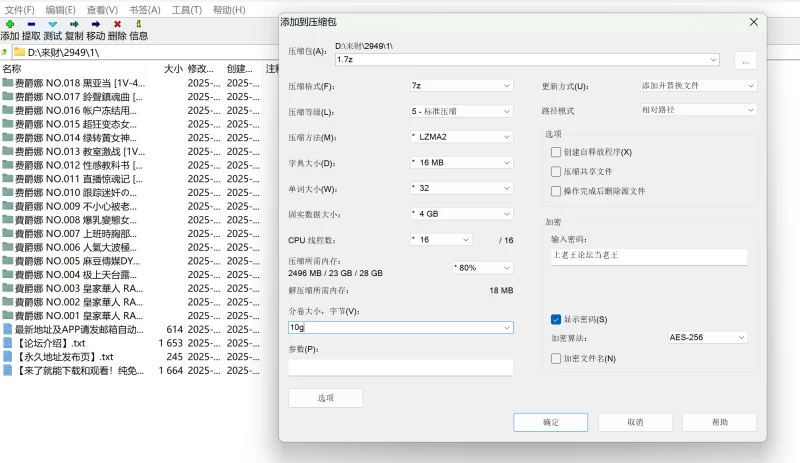Open the compression level (5 - 标准压缩) dropdown
This screenshot has width=800, height=463.
click(x=461, y=111)
